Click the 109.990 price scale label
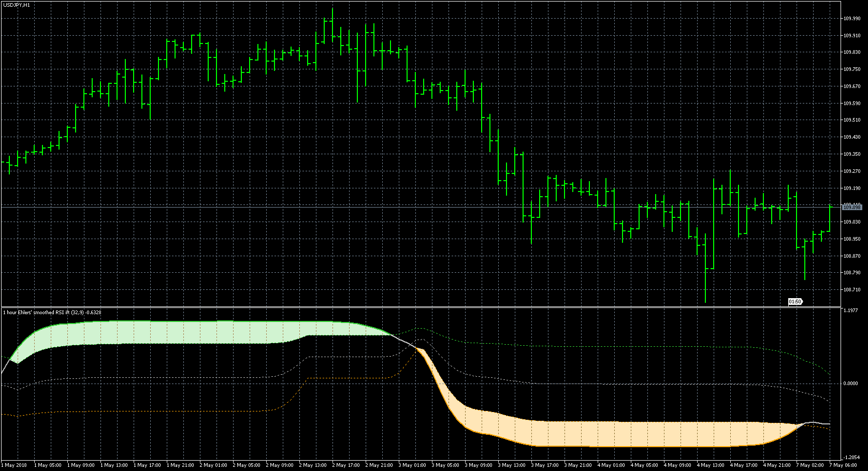Screen dimensions: 868x471 [852, 19]
